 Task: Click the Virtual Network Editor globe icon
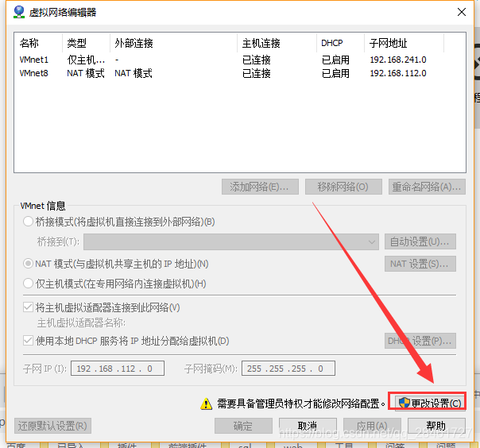pos(19,12)
